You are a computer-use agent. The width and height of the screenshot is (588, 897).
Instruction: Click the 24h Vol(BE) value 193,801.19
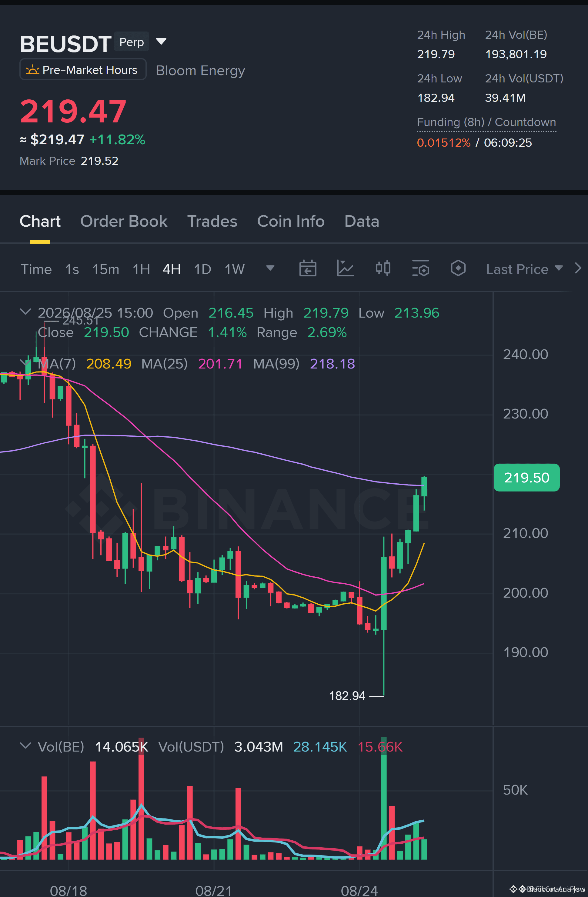point(516,54)
